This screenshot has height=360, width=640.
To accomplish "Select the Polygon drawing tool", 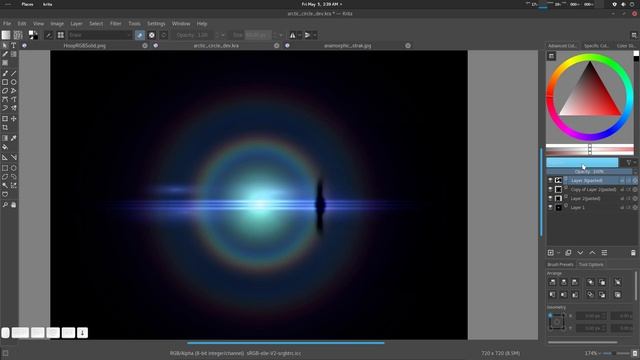I will [x=5, y=91].
